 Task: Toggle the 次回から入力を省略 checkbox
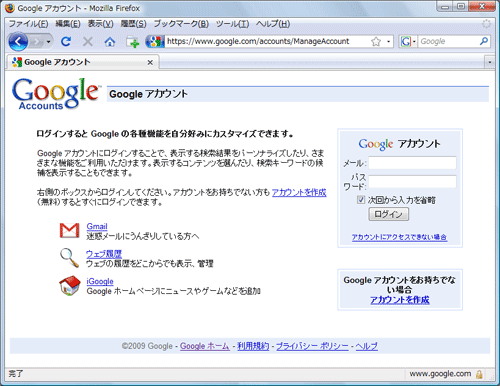click(x=361, y=200)
